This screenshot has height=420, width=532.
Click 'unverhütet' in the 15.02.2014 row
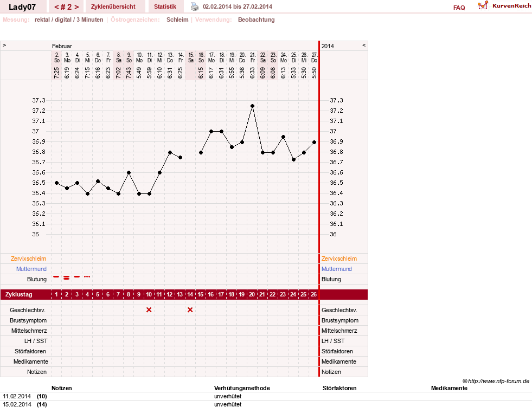(x=228, y=404)
